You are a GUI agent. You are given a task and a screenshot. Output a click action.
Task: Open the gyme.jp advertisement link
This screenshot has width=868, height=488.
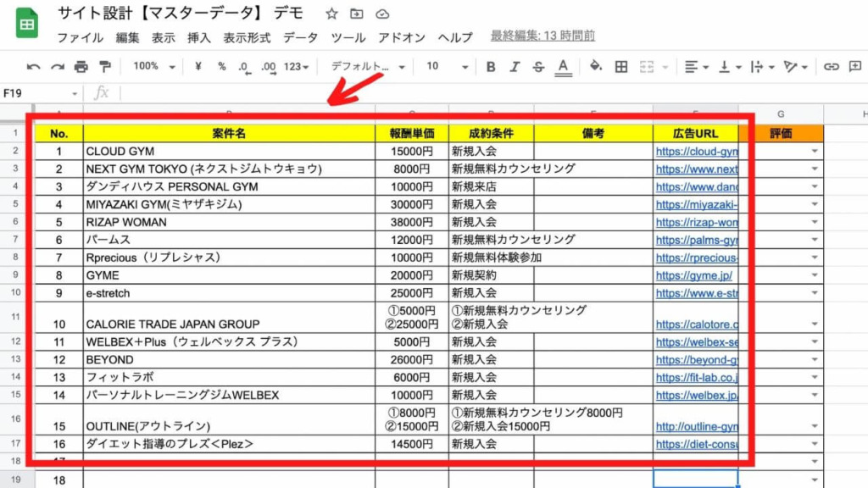point(693,275)
